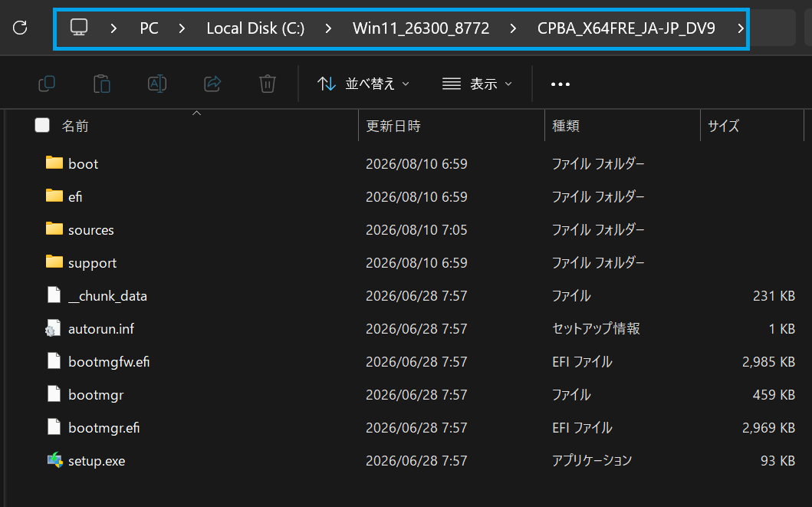Click the boot folder icon

tap(54, 163)
